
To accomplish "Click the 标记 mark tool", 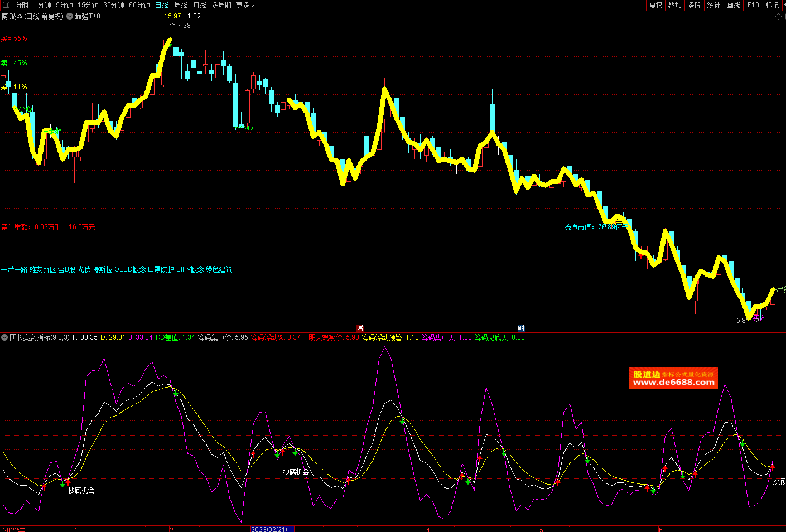I will click(772, 5).
